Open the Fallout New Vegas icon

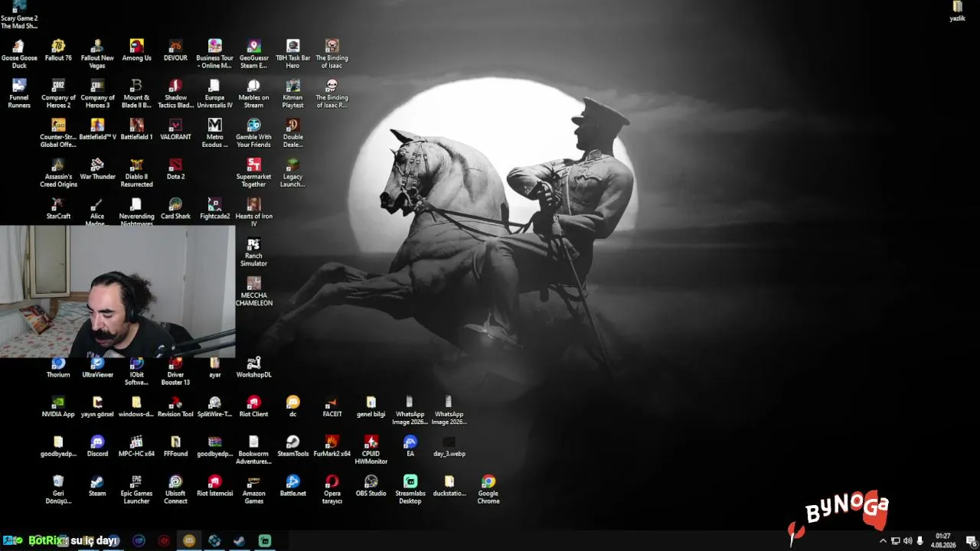(97, 54)
